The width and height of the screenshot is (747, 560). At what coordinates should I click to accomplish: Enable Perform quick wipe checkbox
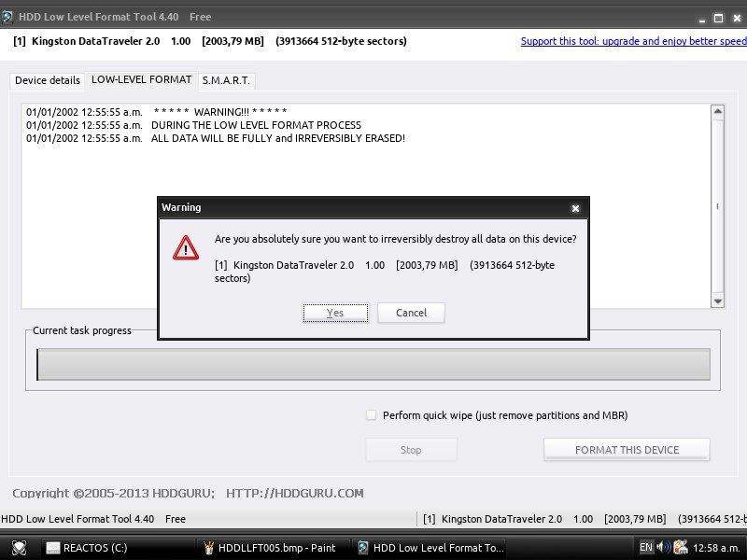tap(371, 414)
